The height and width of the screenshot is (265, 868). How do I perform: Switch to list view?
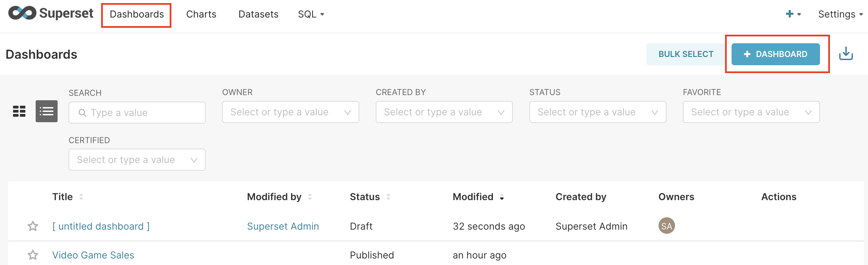click(47, 111)
